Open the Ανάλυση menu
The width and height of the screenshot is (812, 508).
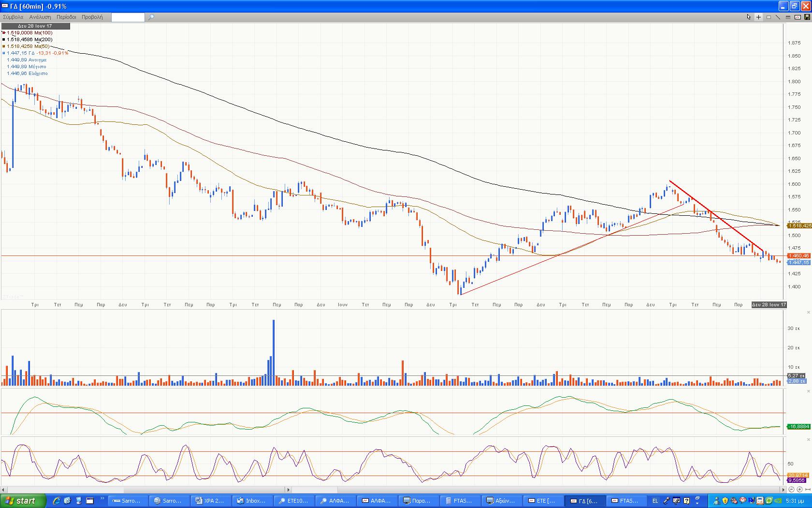tap(40, 17)
